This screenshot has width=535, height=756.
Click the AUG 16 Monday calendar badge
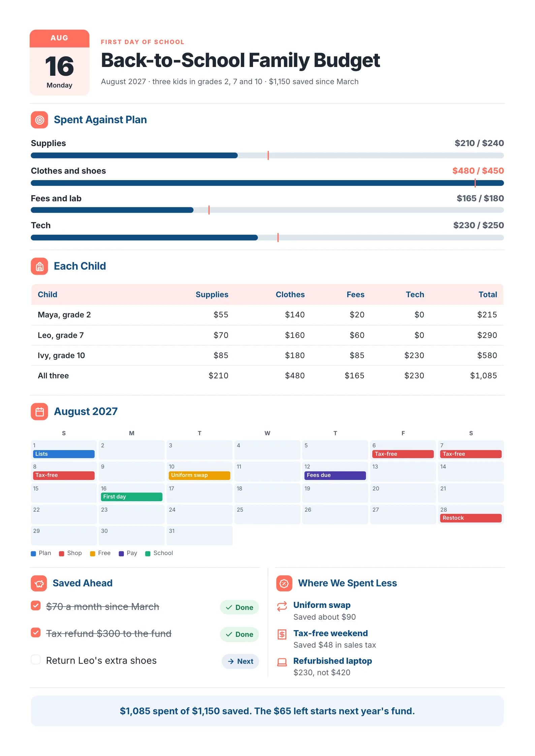60,63
